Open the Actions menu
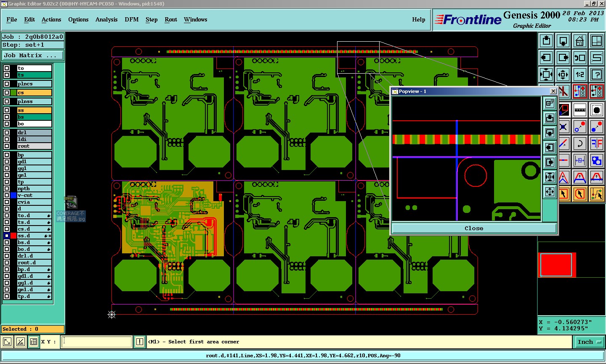The height and width of the screenshot is (364, 606). click(x=51, y=19)
